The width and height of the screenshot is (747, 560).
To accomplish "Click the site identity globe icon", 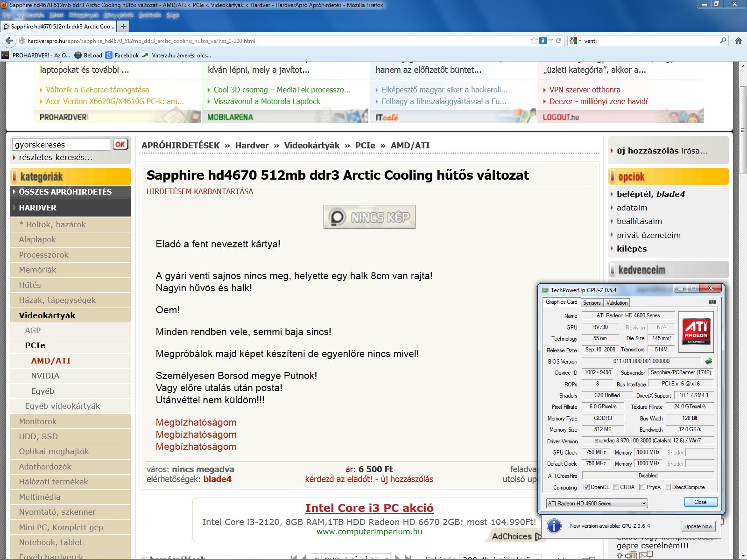I will tap(21, 41).
